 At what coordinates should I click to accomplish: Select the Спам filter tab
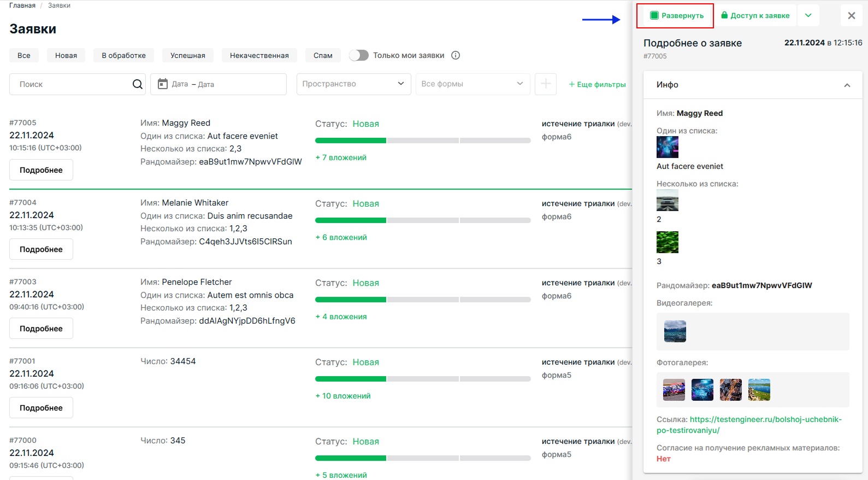coord(323,55)
